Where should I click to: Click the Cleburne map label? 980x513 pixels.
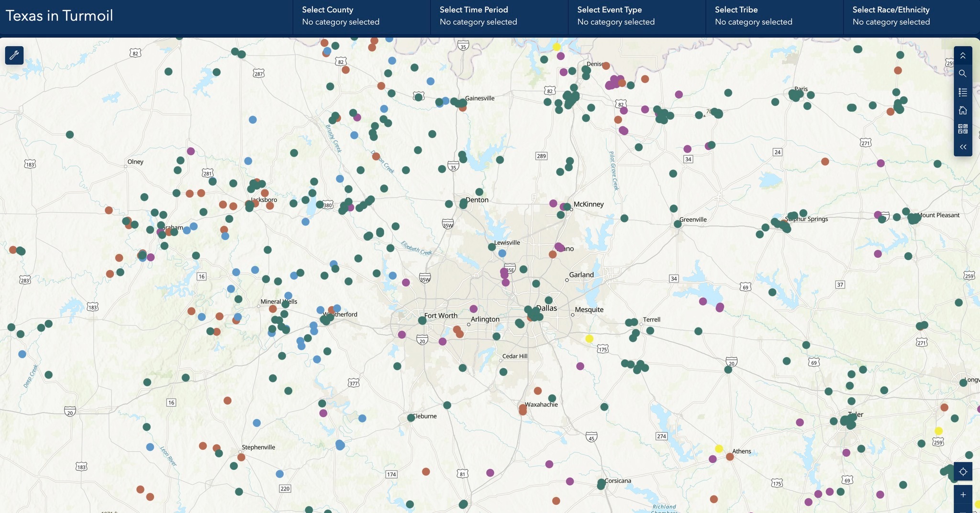(424, 416)
